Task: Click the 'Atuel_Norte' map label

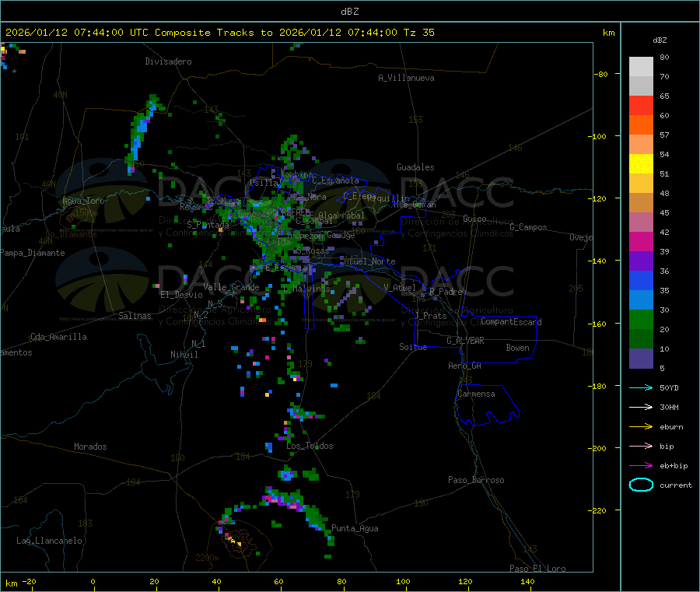Action: 369,261
